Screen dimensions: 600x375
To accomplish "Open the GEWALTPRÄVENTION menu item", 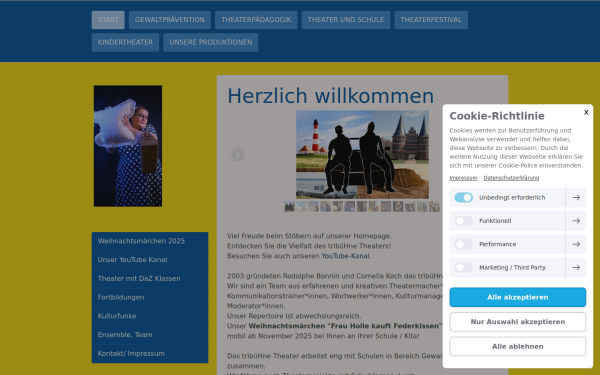I will click(170, 20).
